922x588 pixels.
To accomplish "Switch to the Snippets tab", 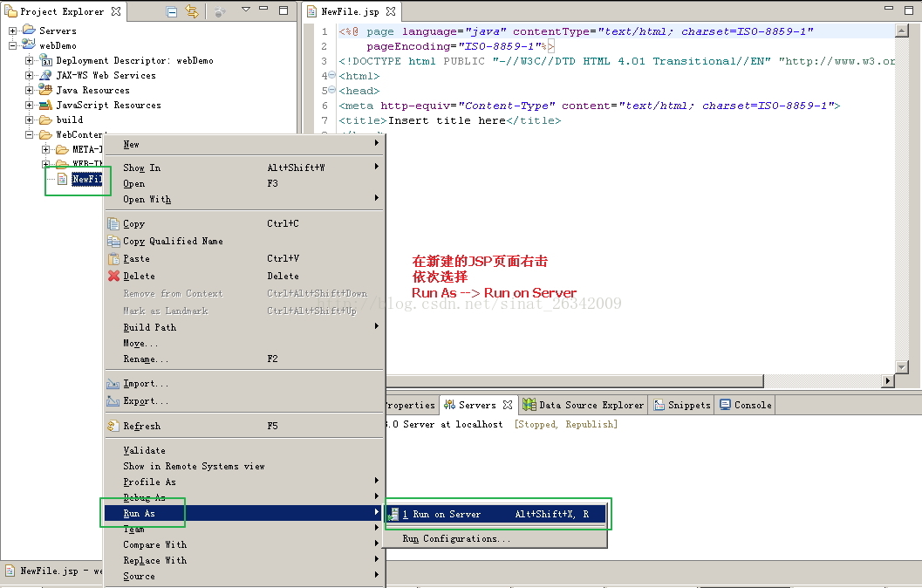I will tap(682, 405).
